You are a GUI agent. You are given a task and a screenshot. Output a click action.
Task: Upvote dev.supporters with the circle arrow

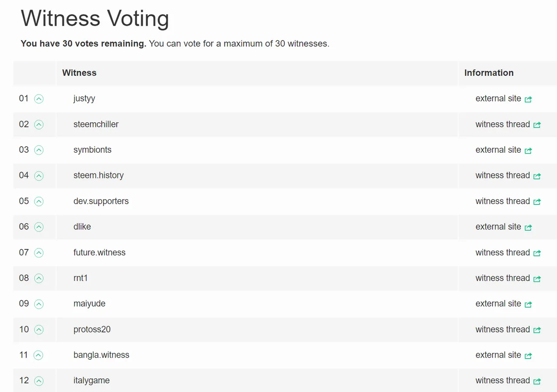[x=39, y=201]
